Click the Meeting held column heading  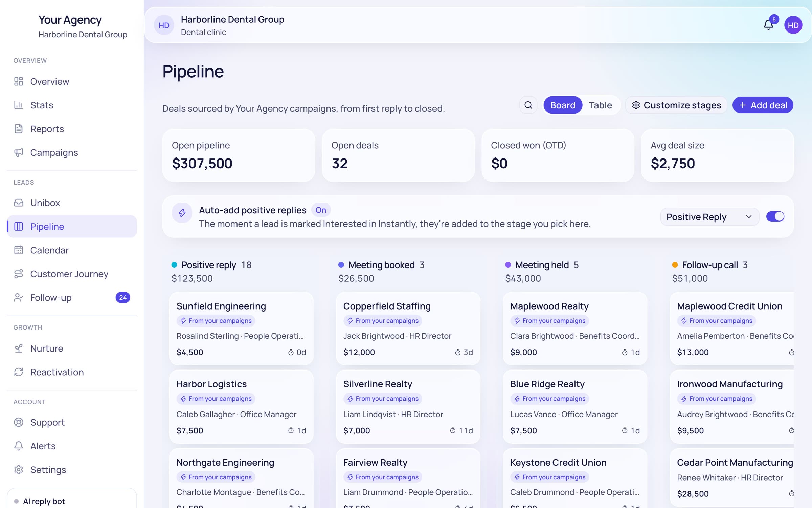[542, 265]
